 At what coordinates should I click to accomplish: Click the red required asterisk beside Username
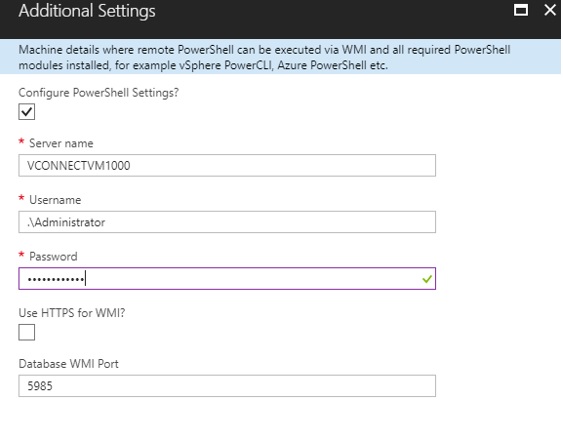(x=22, y=198)
